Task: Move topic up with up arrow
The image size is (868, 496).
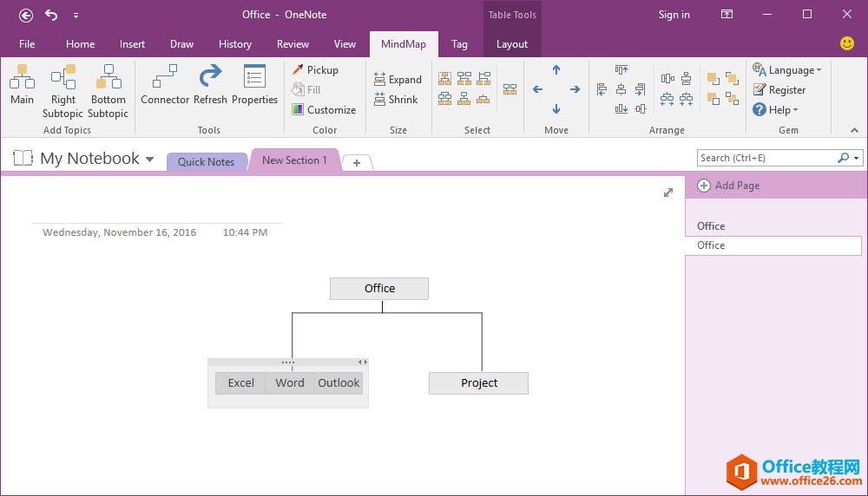Action: [556, 70]
